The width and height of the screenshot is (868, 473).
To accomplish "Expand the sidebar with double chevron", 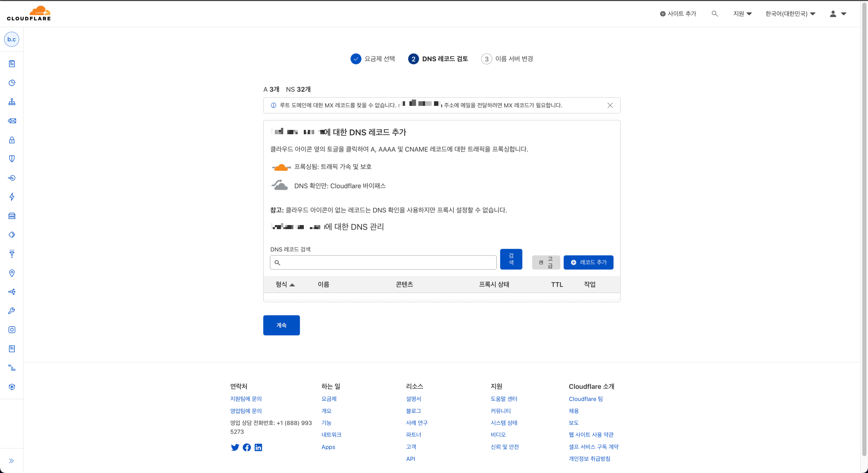I will coord(12,461).
